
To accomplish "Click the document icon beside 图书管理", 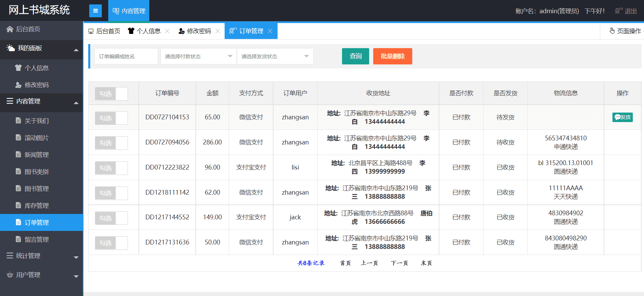I will click(18, 189).
